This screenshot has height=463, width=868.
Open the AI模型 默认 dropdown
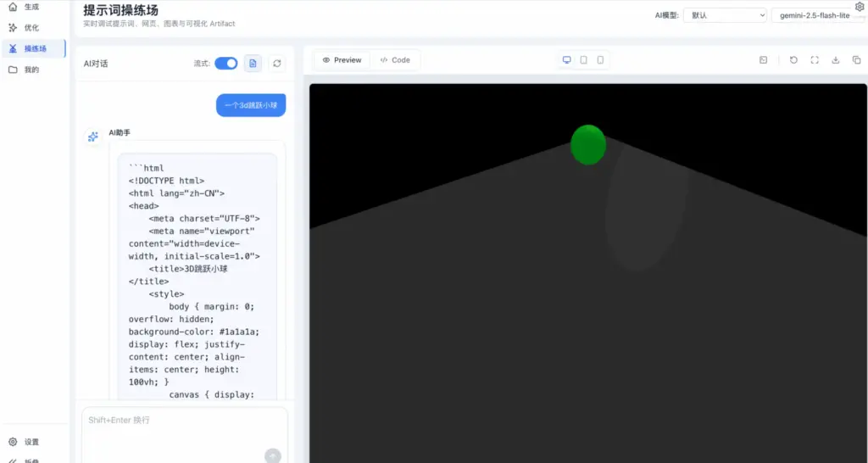[725, 15]
